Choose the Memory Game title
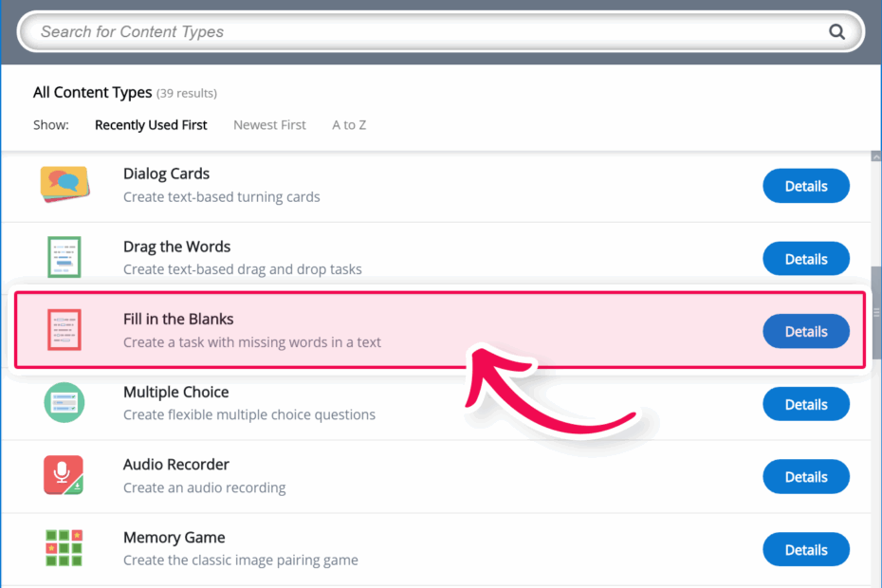This screenshot has height=588, width=882. [174, 538]
